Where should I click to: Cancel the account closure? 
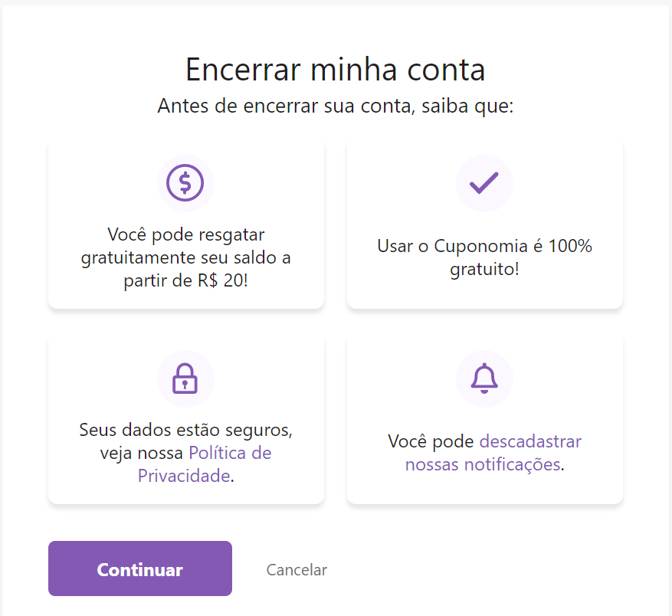pyautogui.click(x=297, y=570)
